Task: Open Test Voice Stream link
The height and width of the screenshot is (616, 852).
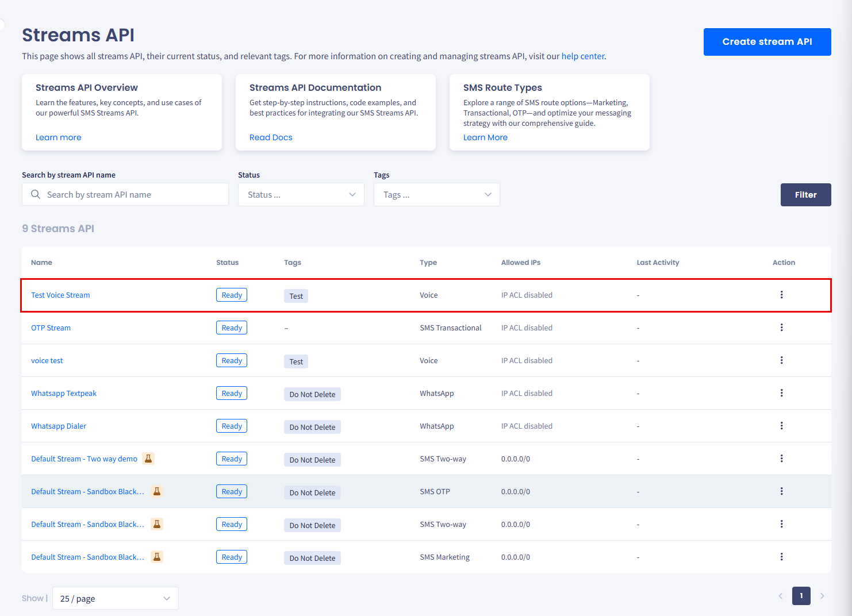Action: pos(60,295)
